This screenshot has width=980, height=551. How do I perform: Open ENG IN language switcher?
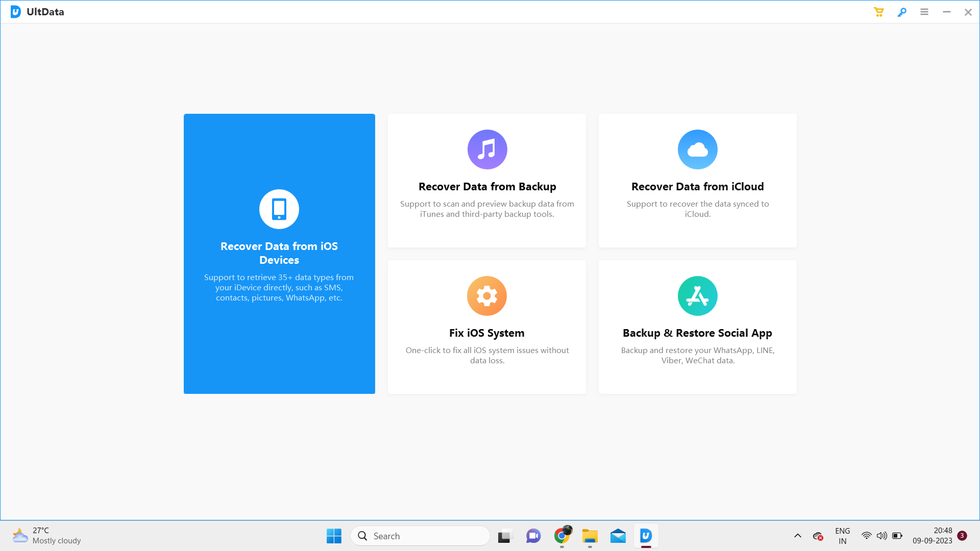point(842,536)
